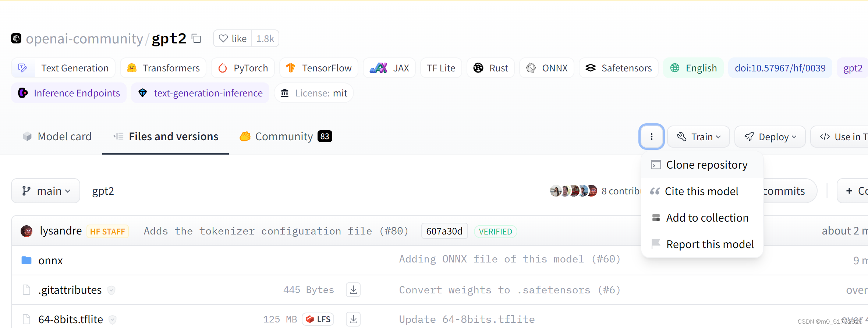Viewport: 868px width, 328px height.
Task: Open the doi:10.57967/hf/0039 tag
Action: [780, 68]
